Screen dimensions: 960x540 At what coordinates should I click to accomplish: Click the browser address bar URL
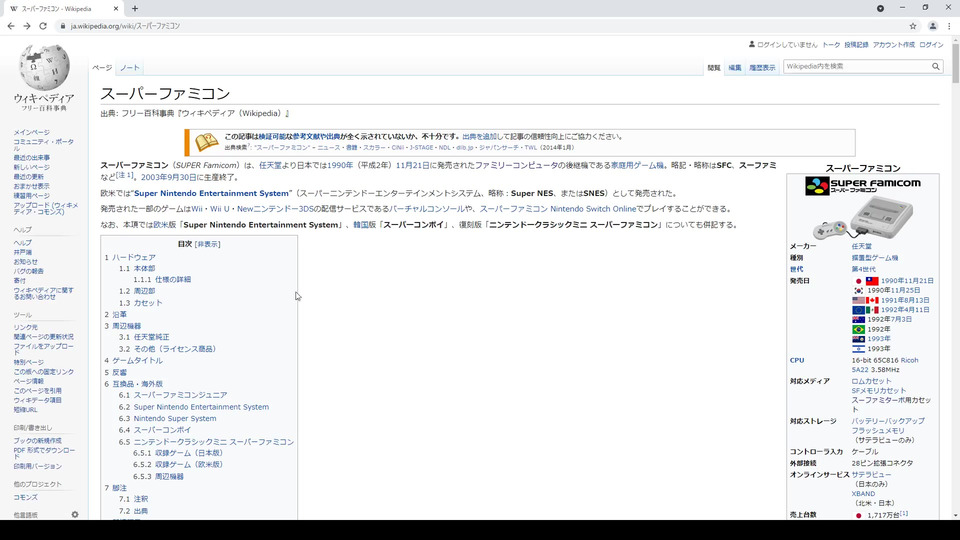[x=126, y=26]
